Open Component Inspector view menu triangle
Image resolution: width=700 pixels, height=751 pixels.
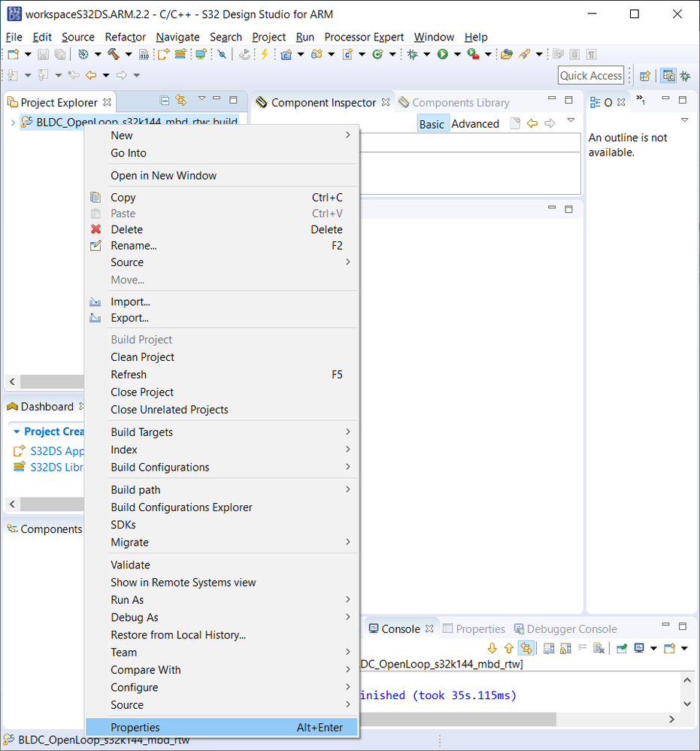point(571,120)
